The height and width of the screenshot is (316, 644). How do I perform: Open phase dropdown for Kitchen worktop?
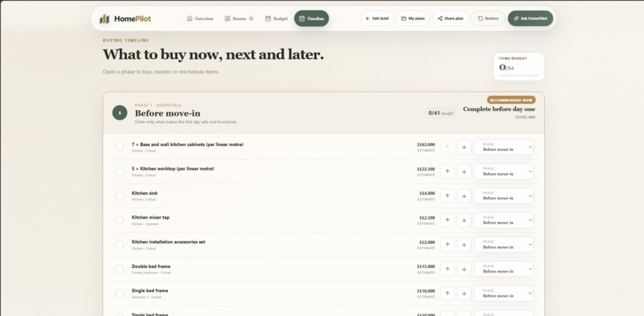(x=504, y=172)
